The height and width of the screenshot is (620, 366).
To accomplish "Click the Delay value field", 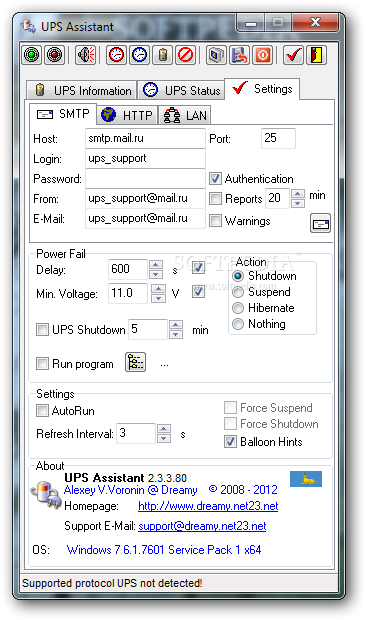I will point(128,269).
